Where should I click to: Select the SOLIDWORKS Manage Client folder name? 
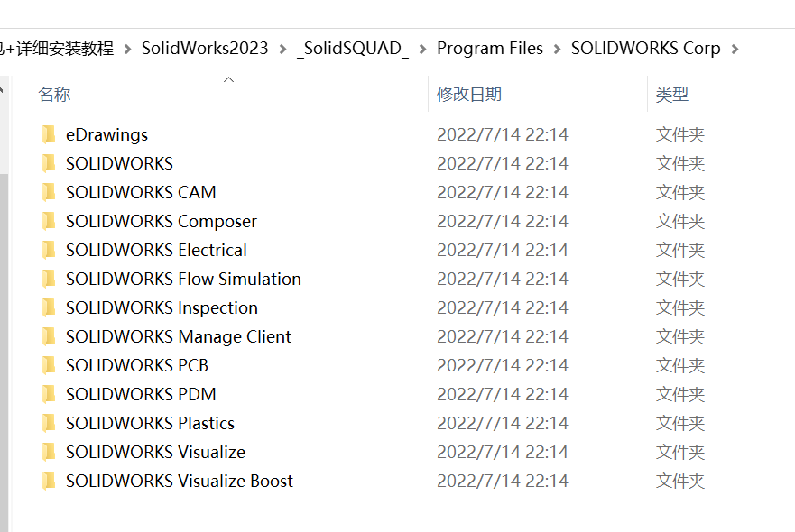179,336
